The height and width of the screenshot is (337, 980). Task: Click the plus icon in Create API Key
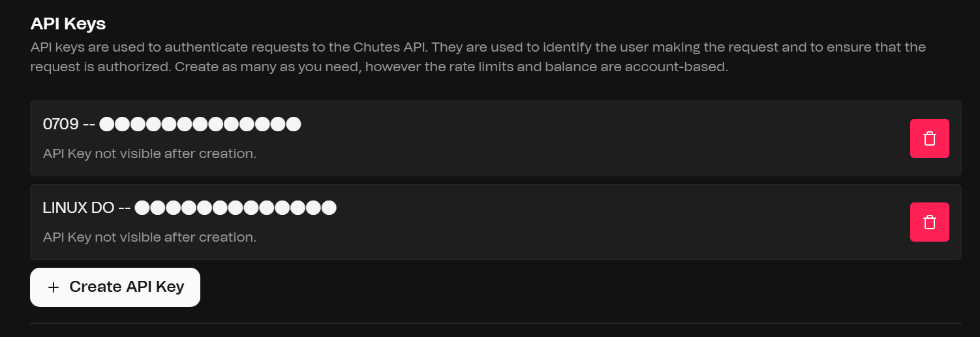tap(54, 287)
